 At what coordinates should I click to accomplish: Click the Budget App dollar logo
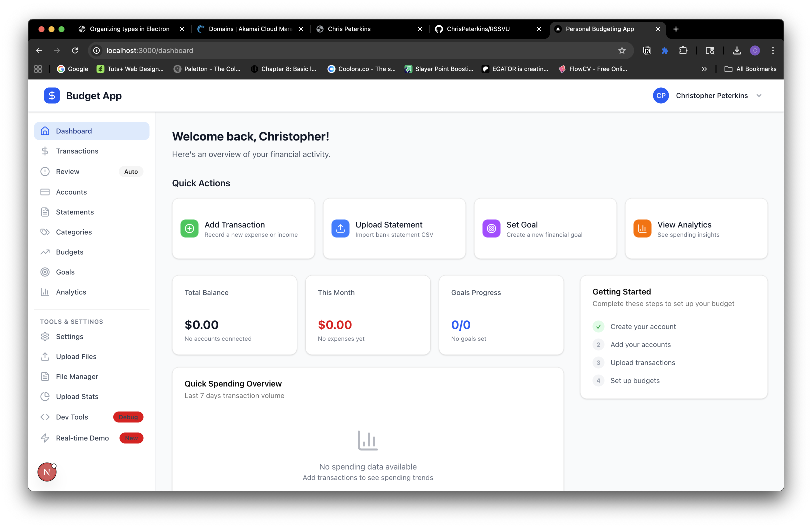pyautogui.click(x=52, y=95)
